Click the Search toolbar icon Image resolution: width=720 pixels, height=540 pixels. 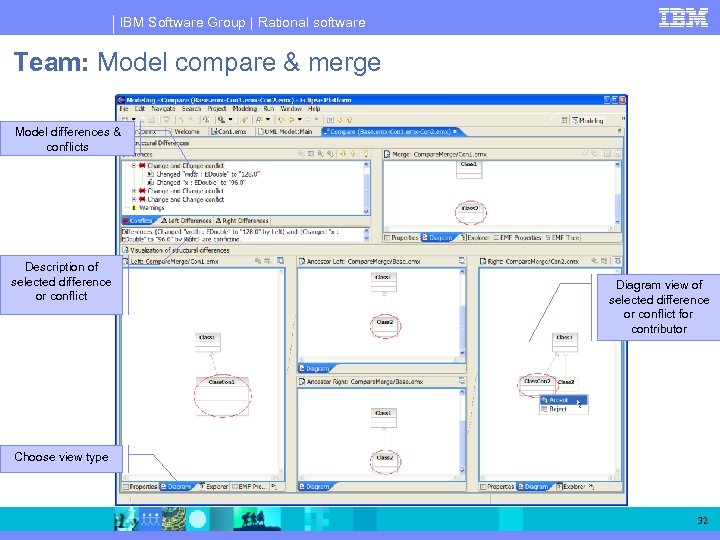tap(221, 120)
